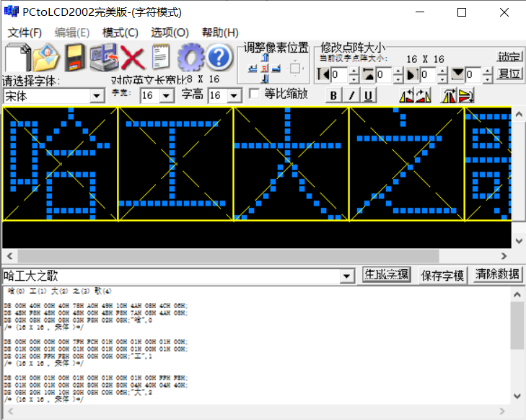Click the horizontal scrollbar of glyph preview
The width and height of the screenshot is (526, 420).
[x=228, y=256]
